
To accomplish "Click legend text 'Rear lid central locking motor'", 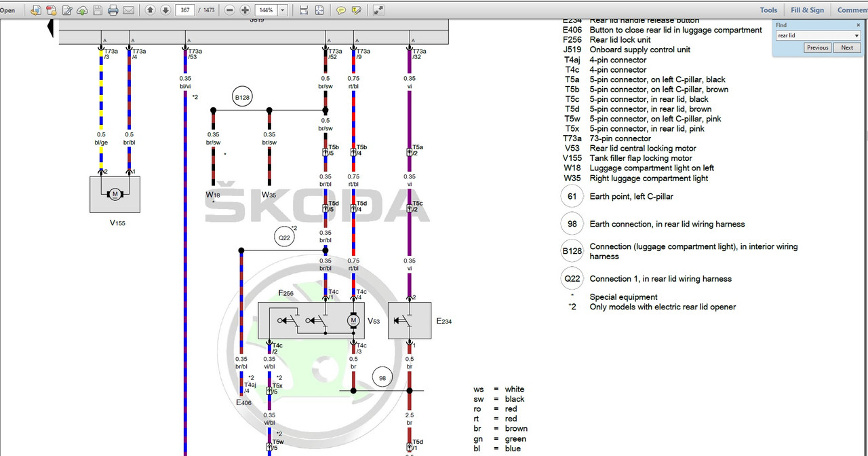I will pyautogui.click(x=643, y=148).
